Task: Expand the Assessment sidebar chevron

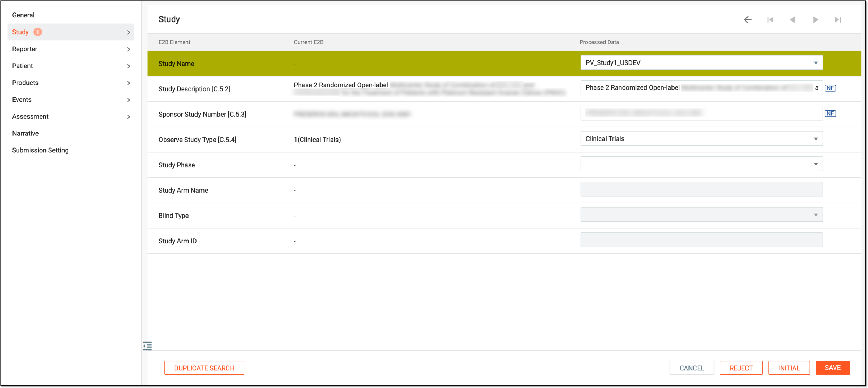Action: [x=128, y=117]
